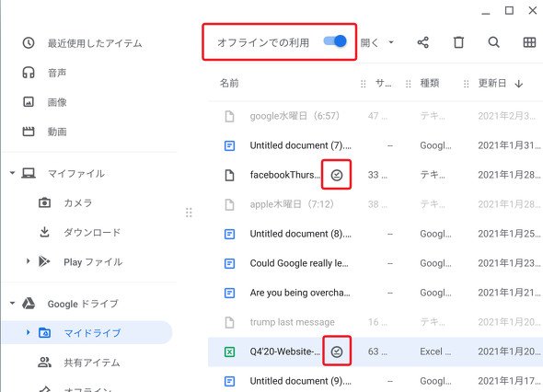Expand the マイドライブ folder arrow
Viewport: 543px width, 392px height.
[x=28, y=332]
